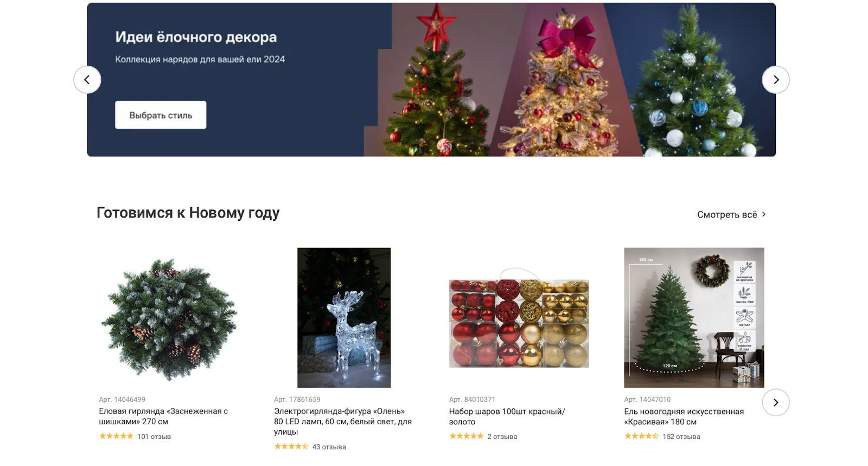This screenshot has height=466, width=868.
Task: Click the star rating of the reindeer garland
Action: point(291,446)
